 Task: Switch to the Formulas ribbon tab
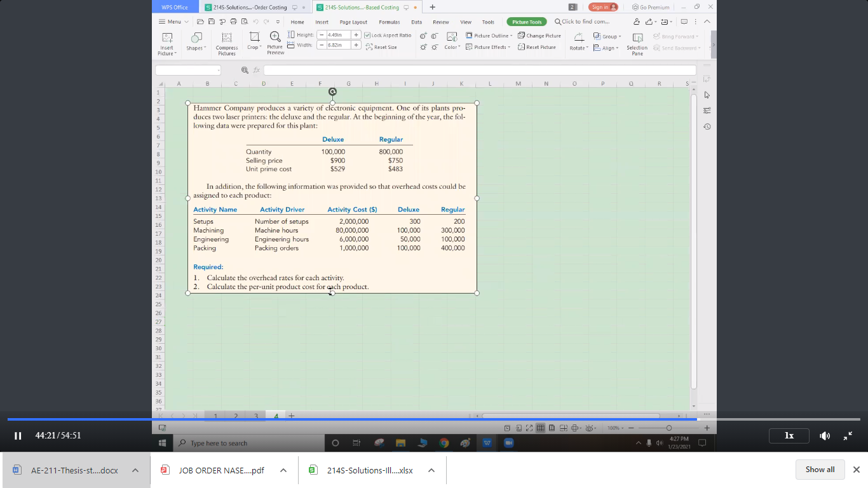click(390, 21)
